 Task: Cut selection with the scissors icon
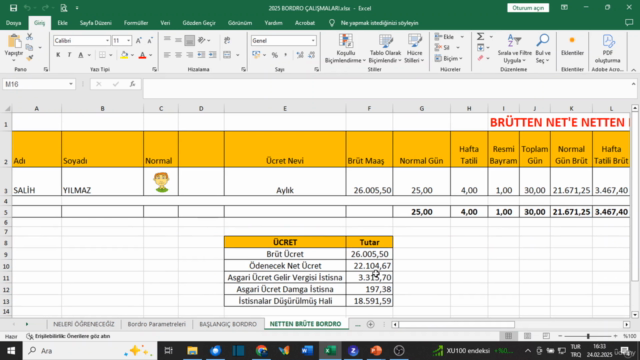tap(29, 37)
